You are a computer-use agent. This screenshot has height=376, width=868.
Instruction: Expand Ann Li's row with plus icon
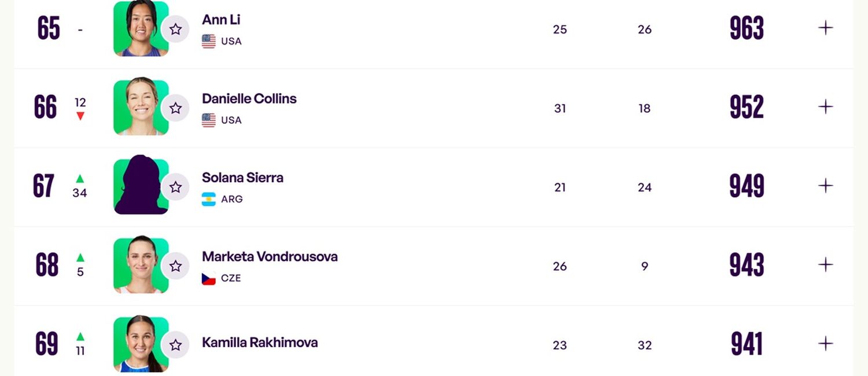coord(826,28)
